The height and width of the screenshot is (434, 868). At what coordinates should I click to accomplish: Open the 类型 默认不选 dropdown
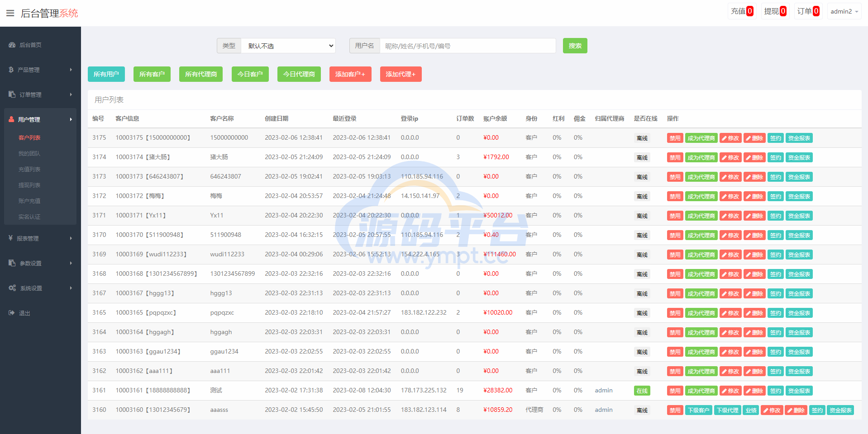click(288, 46)
